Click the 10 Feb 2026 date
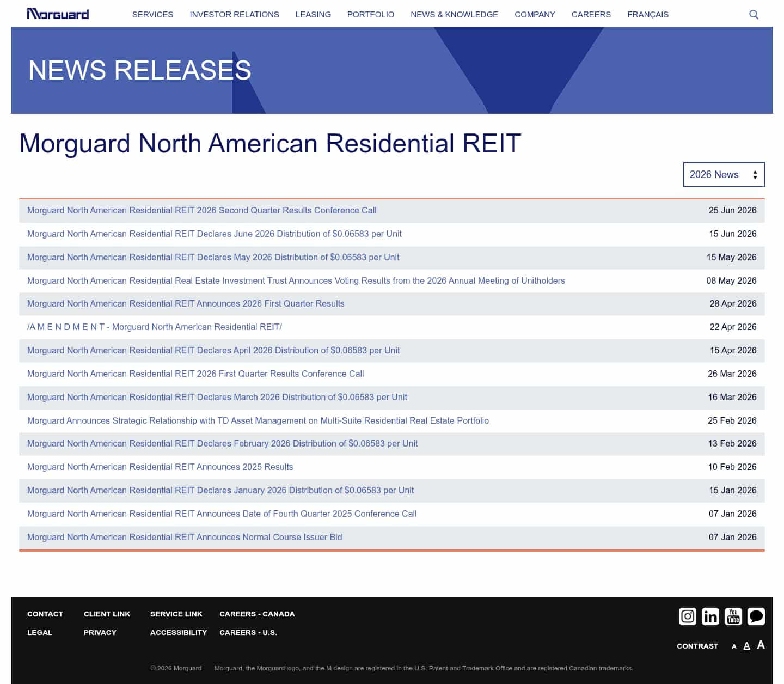This screenshot has width=784, height=684. point(732,467)
